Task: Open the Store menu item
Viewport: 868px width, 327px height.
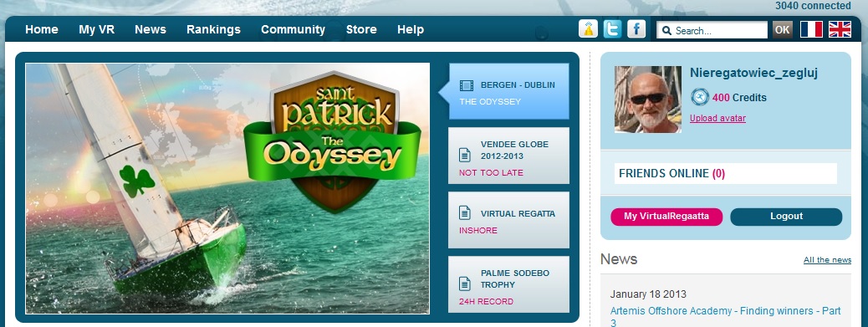Action: click(x=361, y=30)
